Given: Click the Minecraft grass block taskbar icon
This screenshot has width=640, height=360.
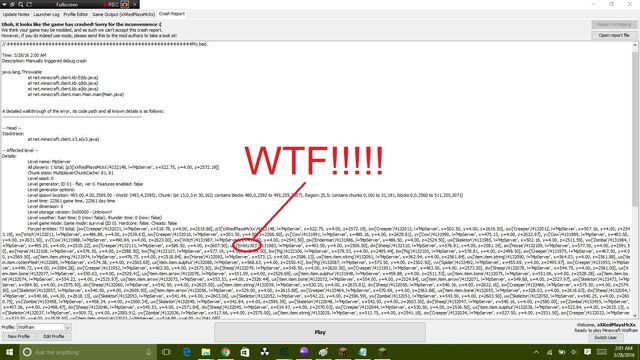Looking at the screenshot, I should (382, 352).
